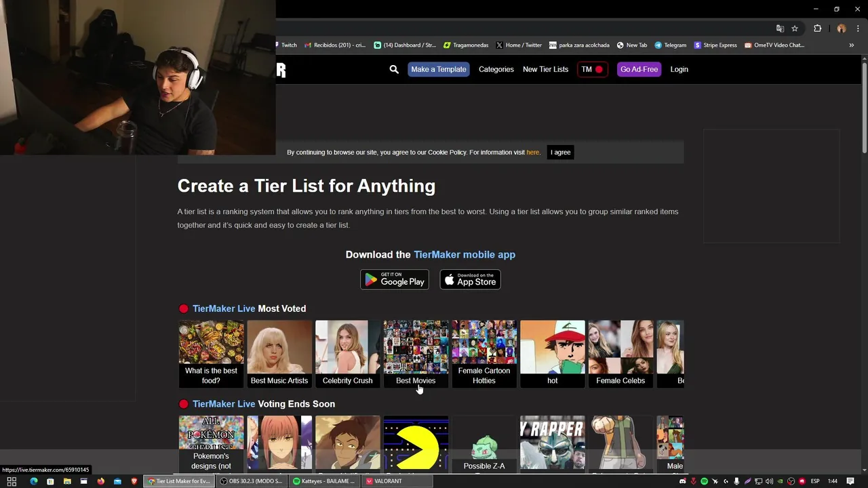Select the Tier List Maker Chrome taskbar window
Viewport: 868px width, 488px height.
pos(179,481)
